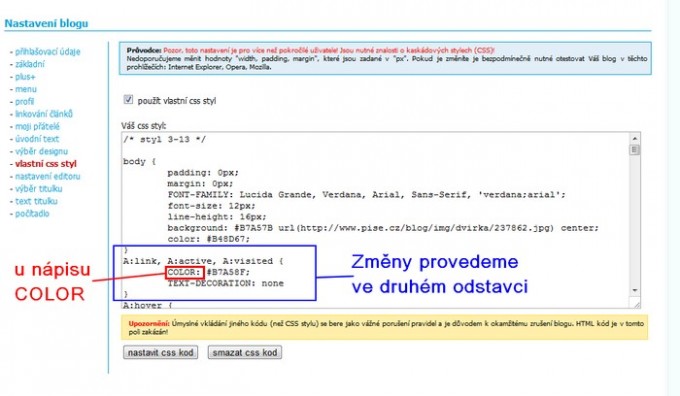Open text titulku settings
The height and width of the screenshot is (396, 680).
click(x=36, y=201)
